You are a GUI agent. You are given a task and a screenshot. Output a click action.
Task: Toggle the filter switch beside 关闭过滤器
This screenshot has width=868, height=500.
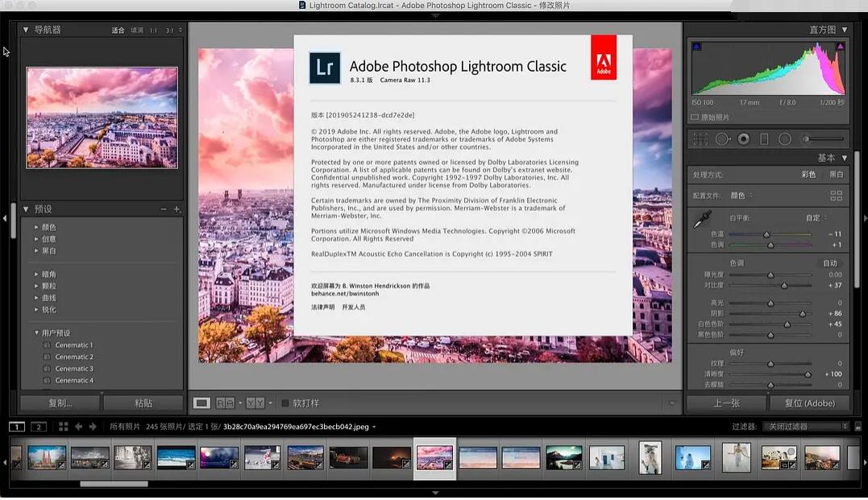tap(858, 427)
